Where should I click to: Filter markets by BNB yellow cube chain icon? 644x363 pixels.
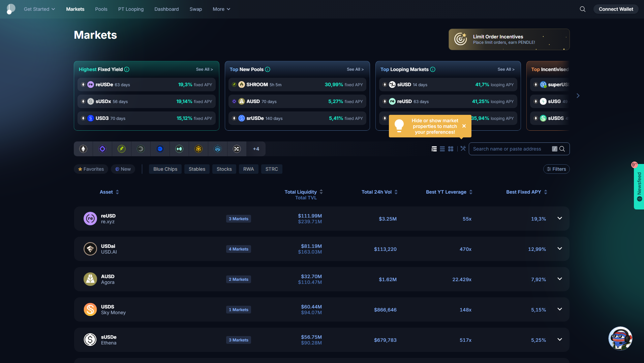[198, 149]
